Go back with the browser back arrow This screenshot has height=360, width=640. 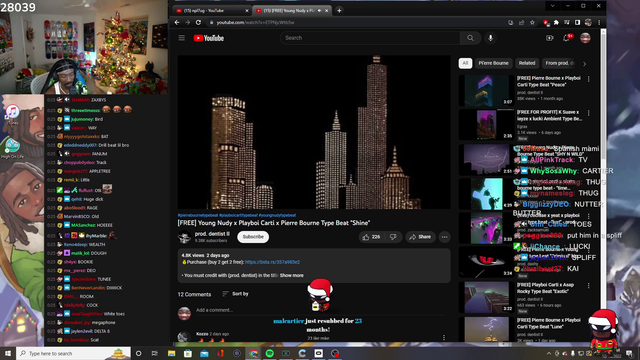(x=177, y=22)
